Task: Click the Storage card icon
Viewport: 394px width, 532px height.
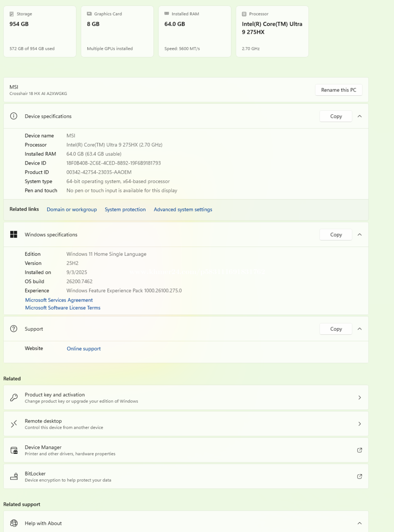Action: pyautogui.click(x=12, y=14)
